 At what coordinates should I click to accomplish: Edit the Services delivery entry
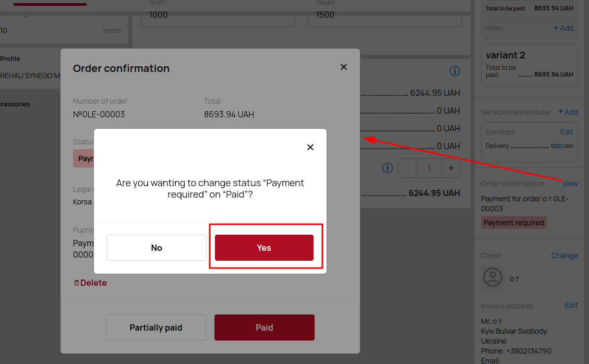click(x=567, y=132)
